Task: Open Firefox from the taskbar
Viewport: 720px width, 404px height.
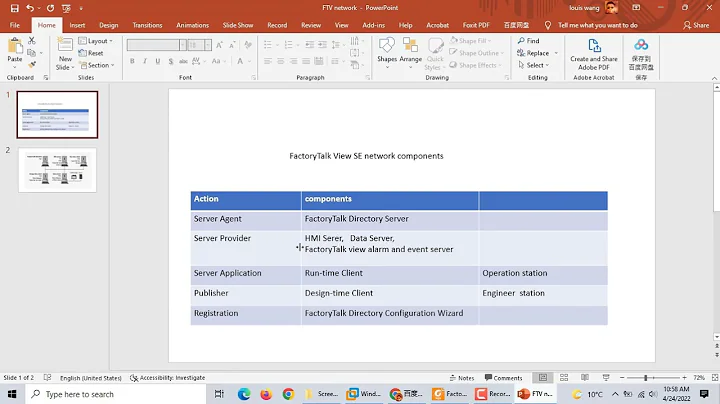Action: 266,394
